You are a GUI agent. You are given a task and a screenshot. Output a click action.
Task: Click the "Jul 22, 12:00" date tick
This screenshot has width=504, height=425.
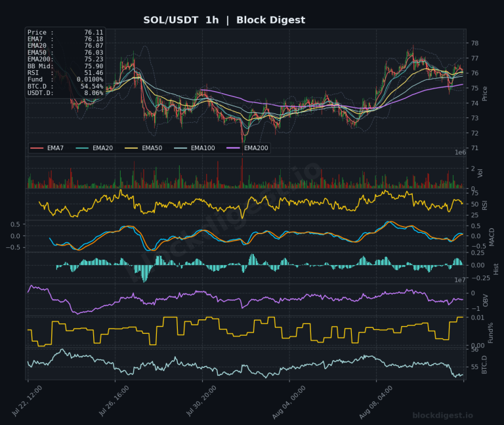pyautogui.click(x=27, y=401)
